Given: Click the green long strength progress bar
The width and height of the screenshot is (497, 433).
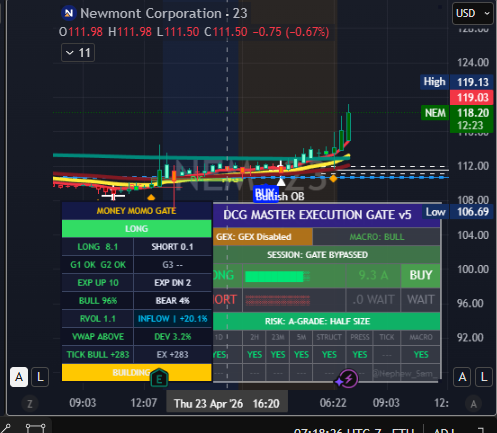Looking at the screenshot, I should (277, 276).
